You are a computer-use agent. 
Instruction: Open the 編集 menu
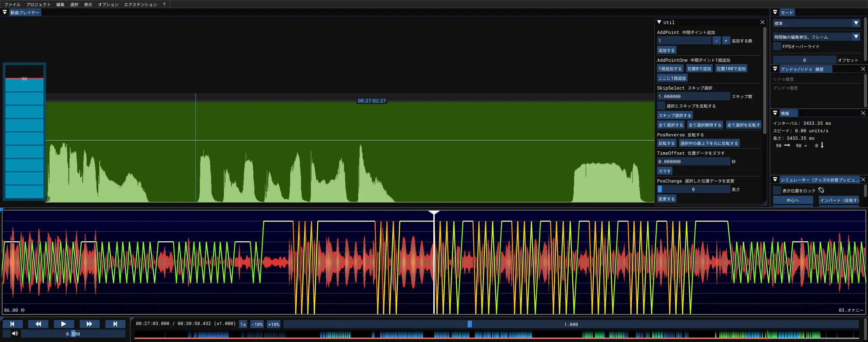(60, 4)
